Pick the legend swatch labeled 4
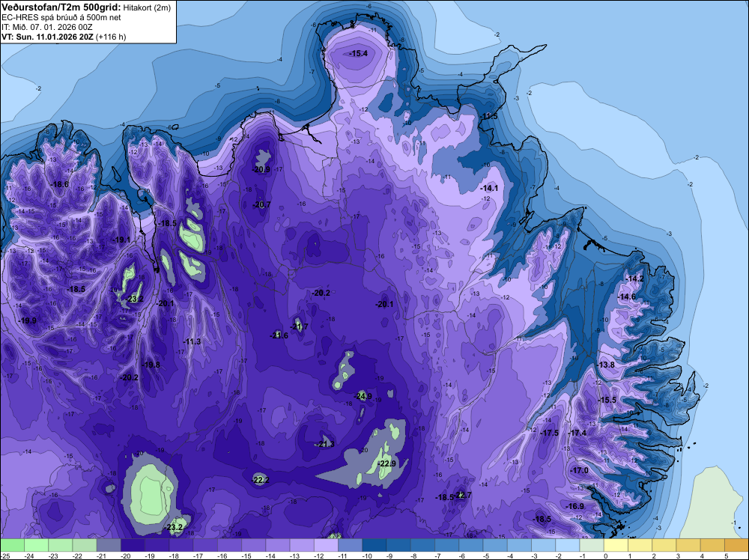This screenshot has height=560, width=749. pos(712,545)
